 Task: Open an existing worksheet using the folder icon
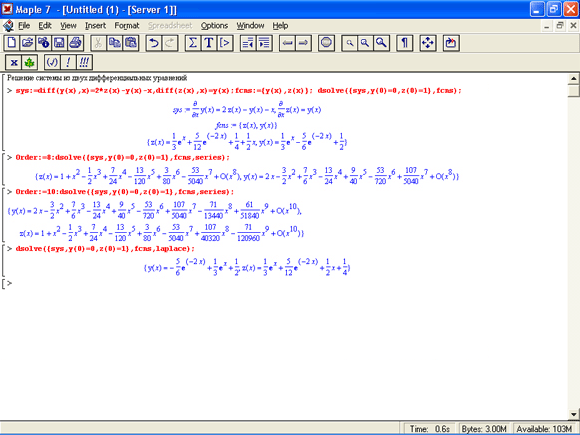tap(27, 43)
